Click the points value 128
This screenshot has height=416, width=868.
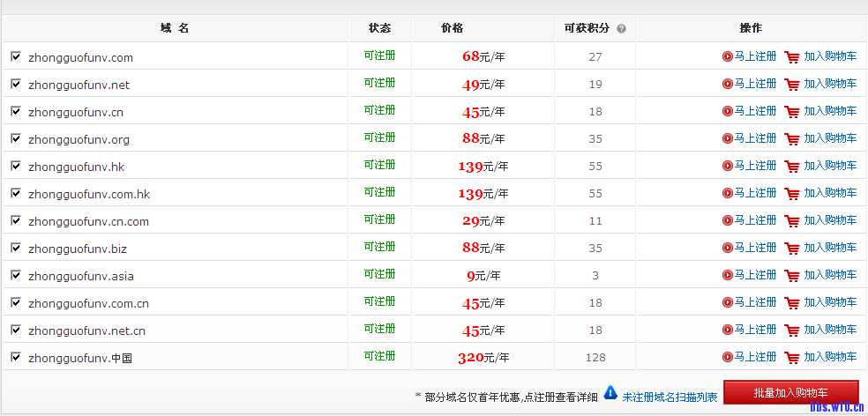click(595, 358)
